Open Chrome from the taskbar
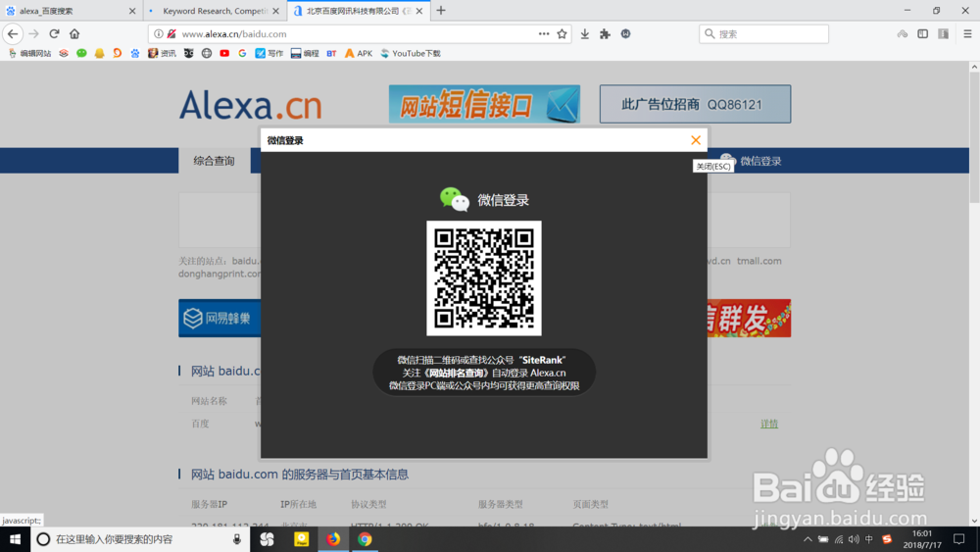 pyautogui.click(x=365, y=539)
